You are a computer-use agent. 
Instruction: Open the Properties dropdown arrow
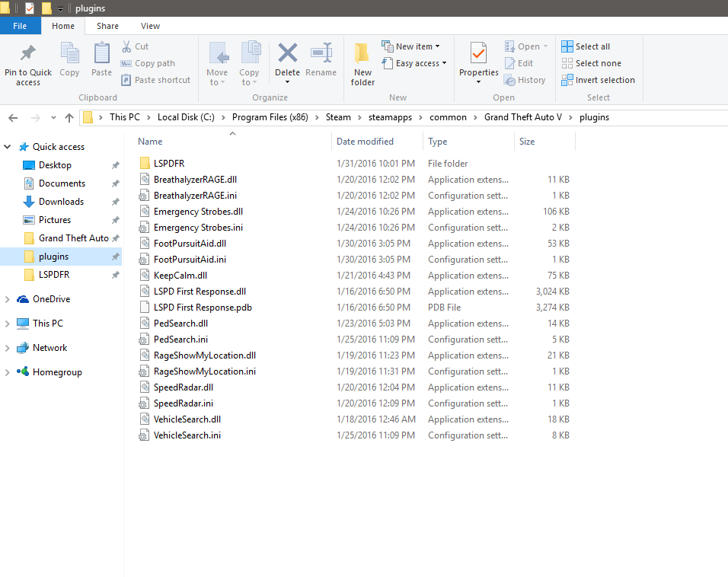(x=478, y=82)
